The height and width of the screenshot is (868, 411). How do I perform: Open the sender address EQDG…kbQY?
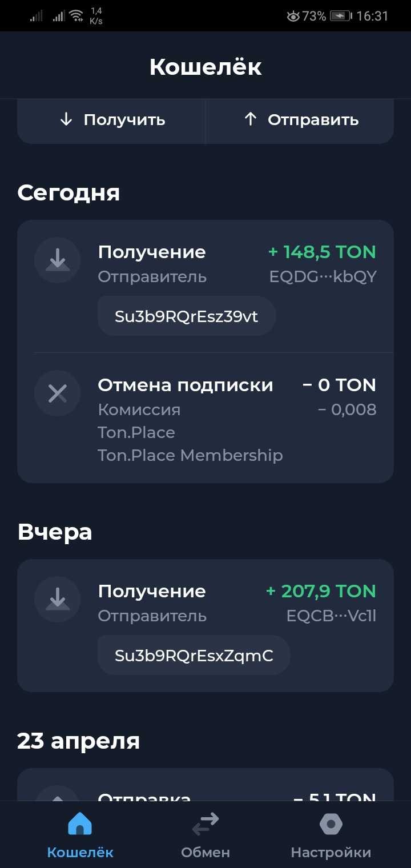point(323,277)
